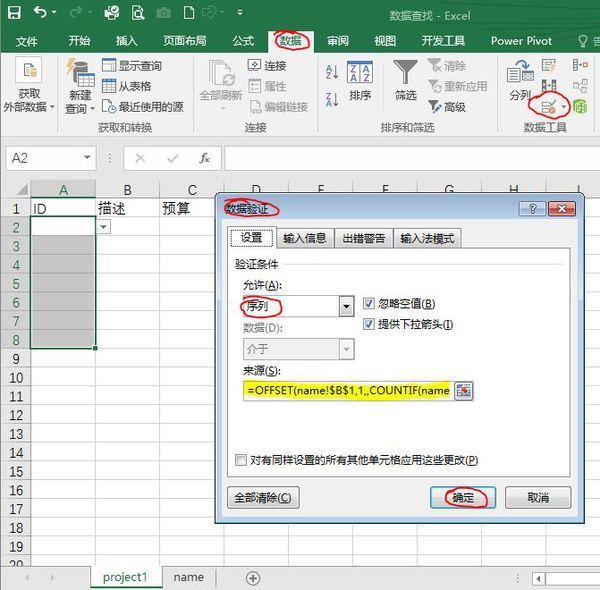Image resolution: width=600 pixels, height=590 pixels.
Task: Click the Remove Duplicates icon
Action: click(549, 86)
